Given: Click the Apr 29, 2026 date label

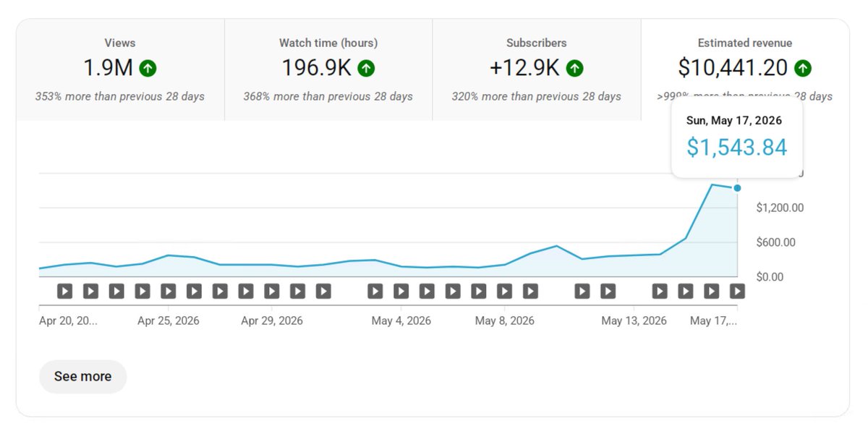Looking at the screenshot, I should (272, 321).
